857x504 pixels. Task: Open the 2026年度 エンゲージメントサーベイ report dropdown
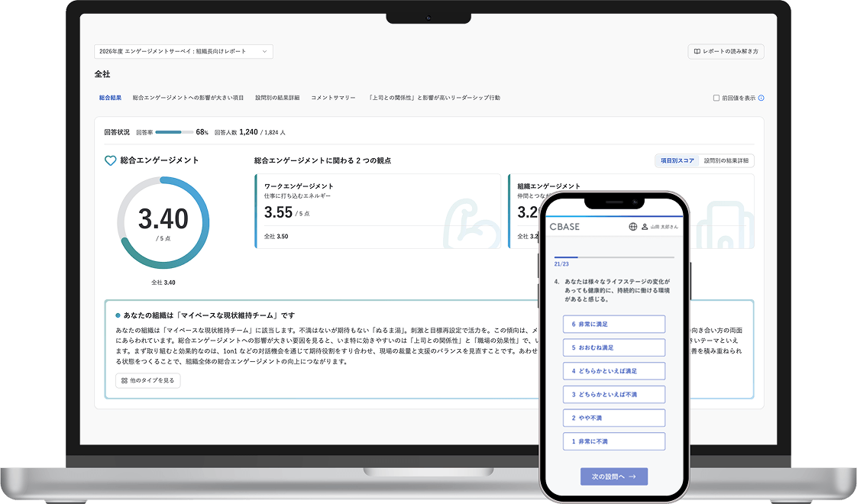183,51
